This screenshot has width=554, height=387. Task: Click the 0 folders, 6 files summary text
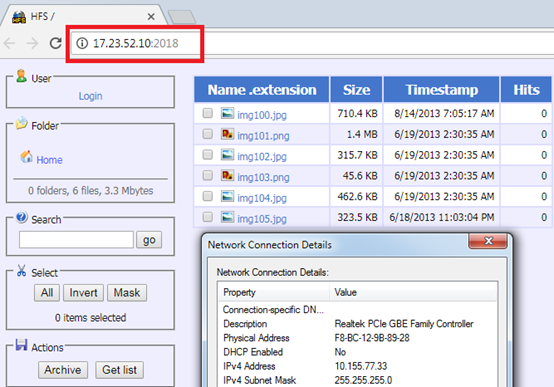tap(90, 190)
